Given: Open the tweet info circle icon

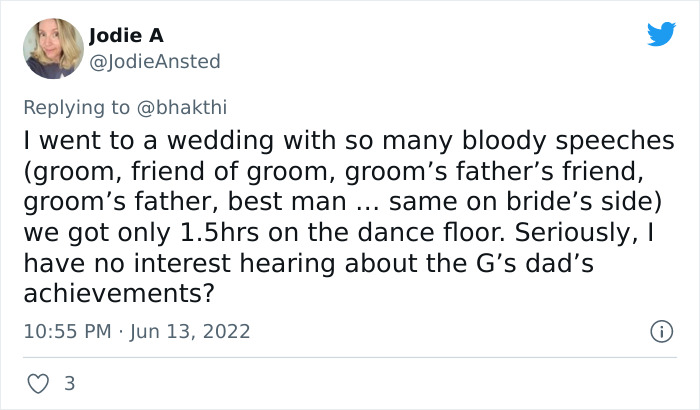Looking at the screenshot, I should click(660, 330).
